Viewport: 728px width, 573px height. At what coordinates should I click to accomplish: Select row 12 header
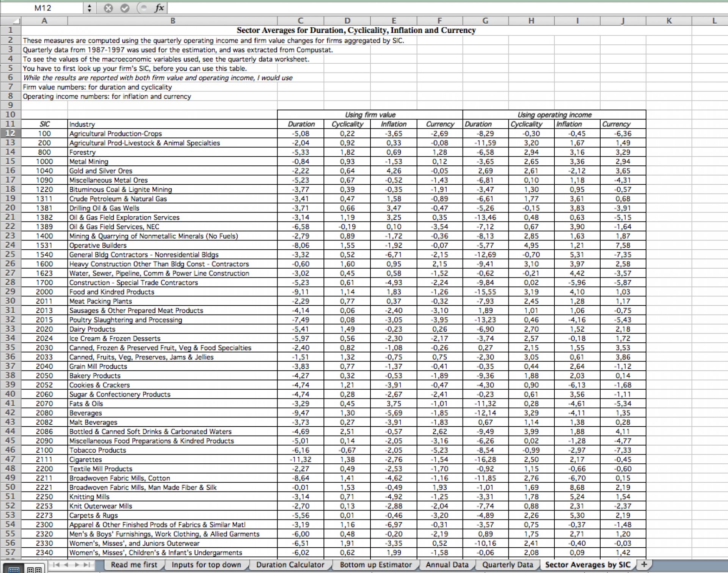coord(11,133)
